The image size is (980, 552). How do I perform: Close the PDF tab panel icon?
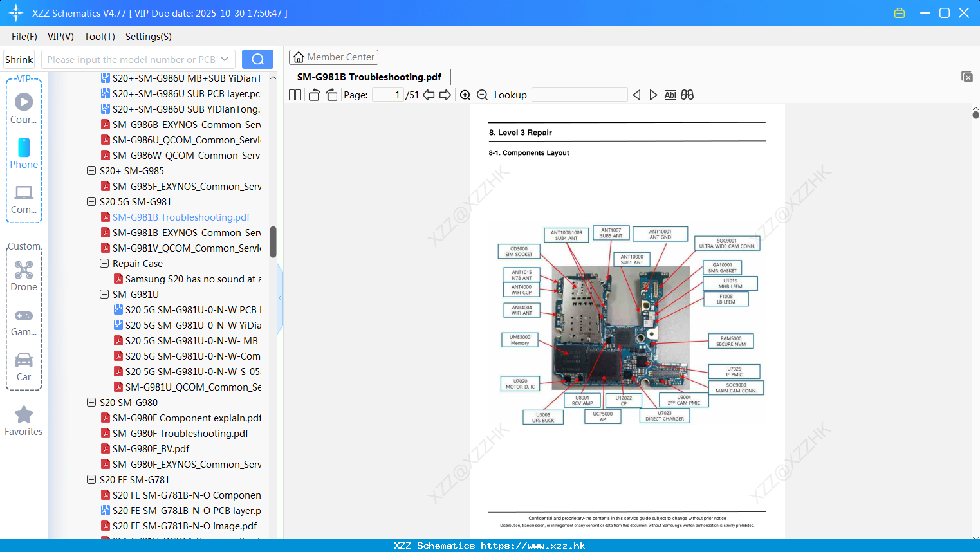pos(967,77)
